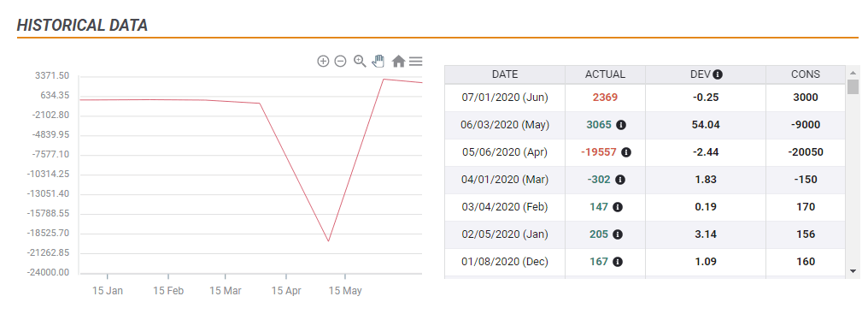Select the 07/01/2020 (Jun) date cell
868x320 pixels.
(505, 98)
